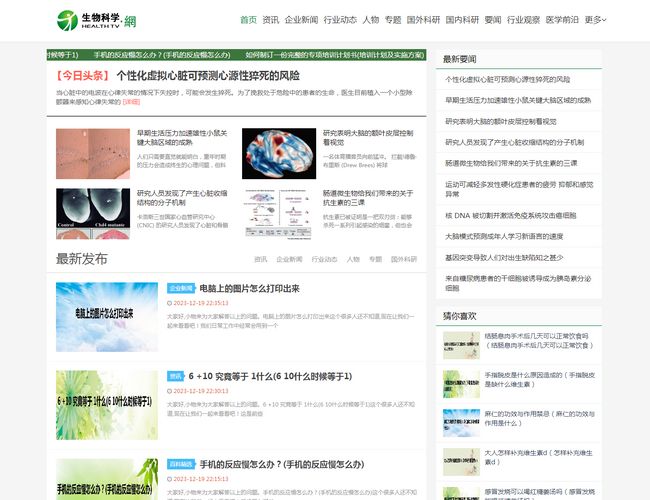Open the 肠道微生物 diagram thumbnail
650x500 pixels.
pos(278,213)
